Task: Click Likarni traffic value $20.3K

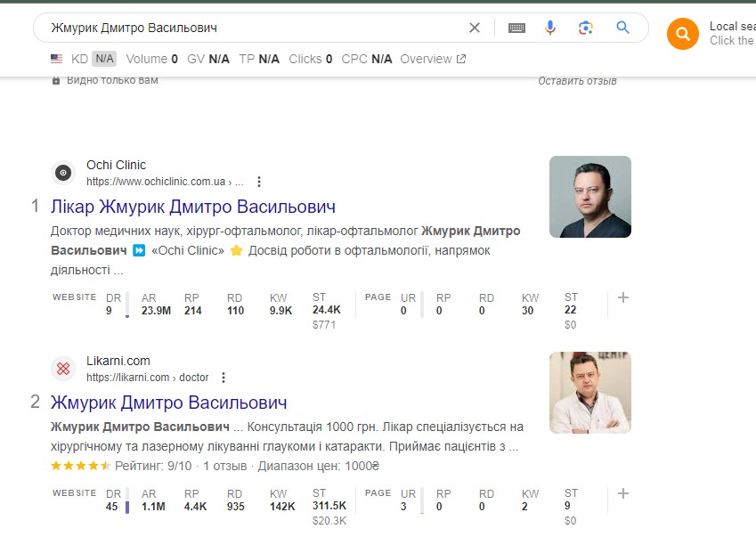Action: tap(329, 521)
